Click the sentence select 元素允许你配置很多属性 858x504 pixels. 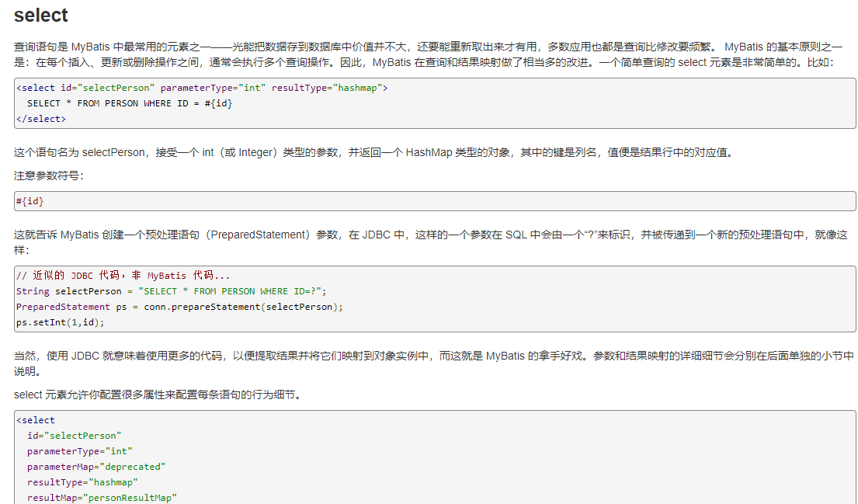(158, 395)
